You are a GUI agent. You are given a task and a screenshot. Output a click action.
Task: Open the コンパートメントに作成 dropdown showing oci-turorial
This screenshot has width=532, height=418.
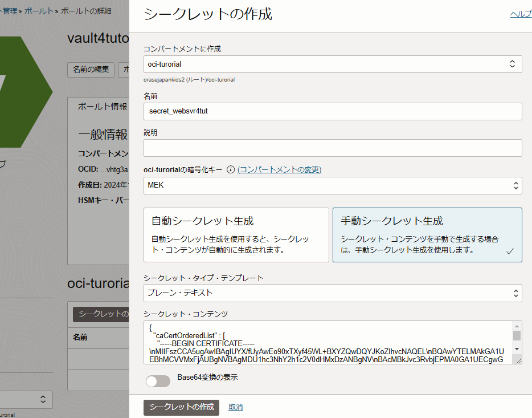pyautogui.click(x=333, y=64)
